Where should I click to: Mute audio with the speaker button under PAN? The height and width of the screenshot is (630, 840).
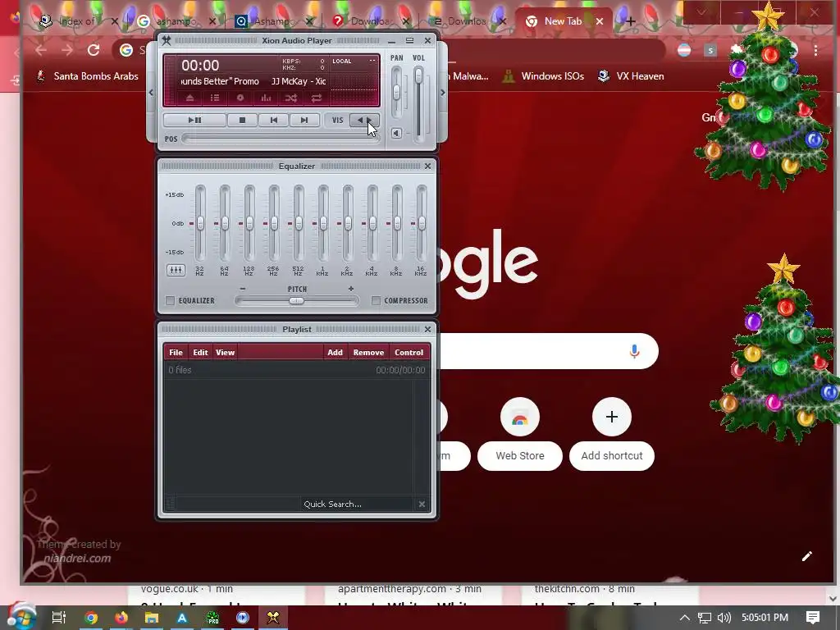pyautogui.click(x=396, y=133)
